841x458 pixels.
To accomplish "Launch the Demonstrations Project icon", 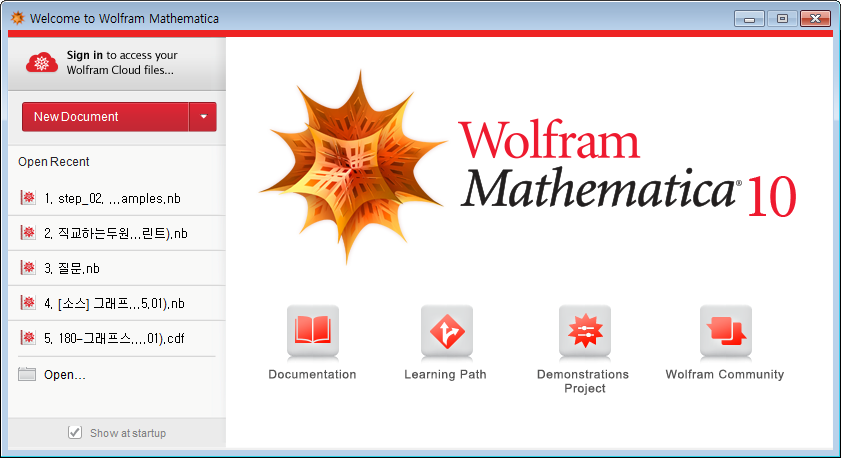I will (x=585, y=331).
